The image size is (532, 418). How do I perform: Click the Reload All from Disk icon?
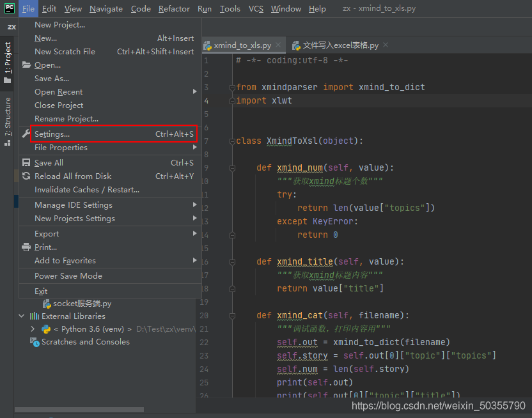pos(26,176)
